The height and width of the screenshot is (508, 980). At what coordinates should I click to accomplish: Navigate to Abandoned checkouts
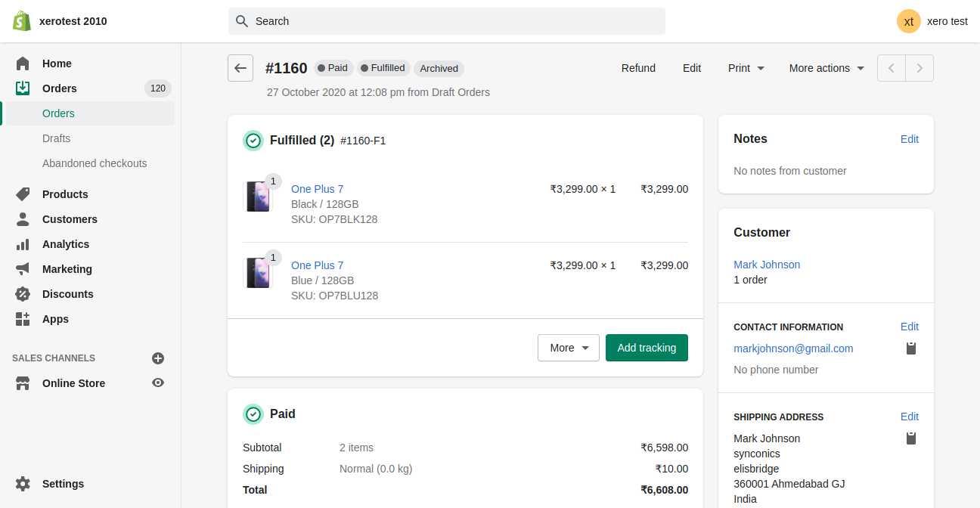click(x=95, y=163)
